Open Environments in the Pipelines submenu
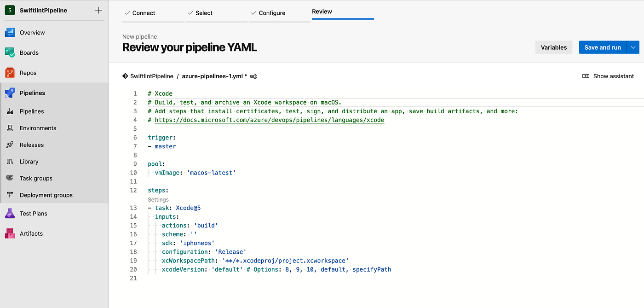 38,128
